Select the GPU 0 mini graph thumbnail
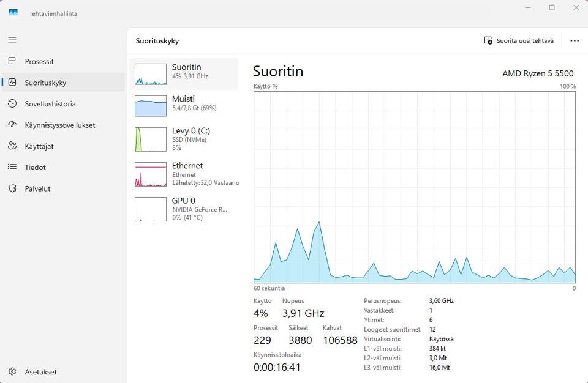Screen dimensions: 588x383 coord(151,209)
